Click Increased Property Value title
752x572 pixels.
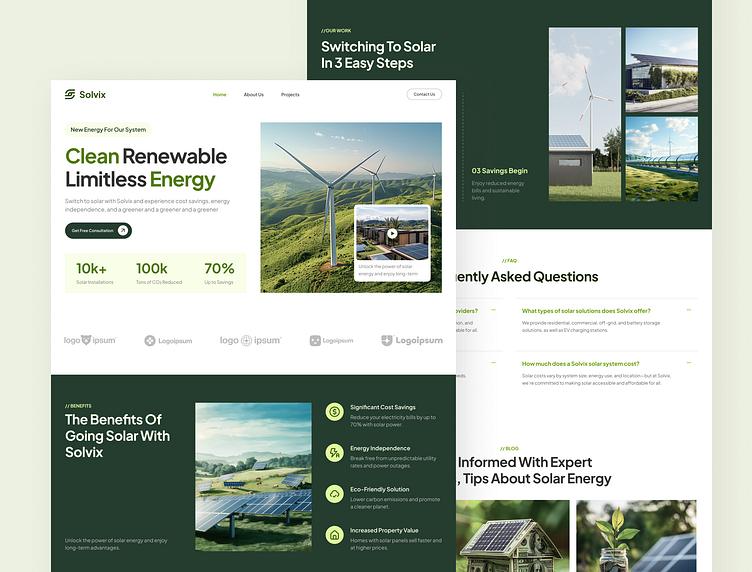[384, 530]
